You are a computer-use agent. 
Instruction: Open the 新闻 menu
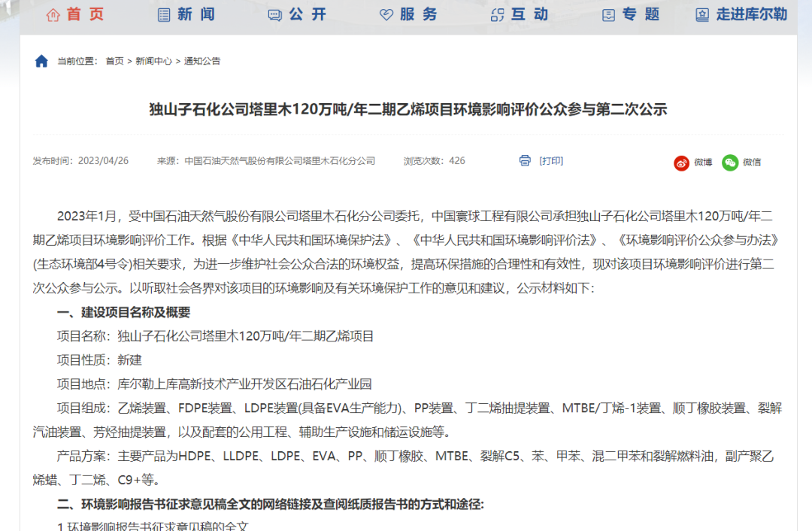tap(196, 14)
